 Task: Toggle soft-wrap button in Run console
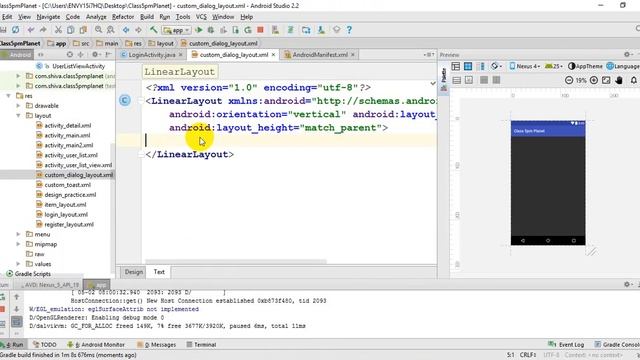[17, 322]
